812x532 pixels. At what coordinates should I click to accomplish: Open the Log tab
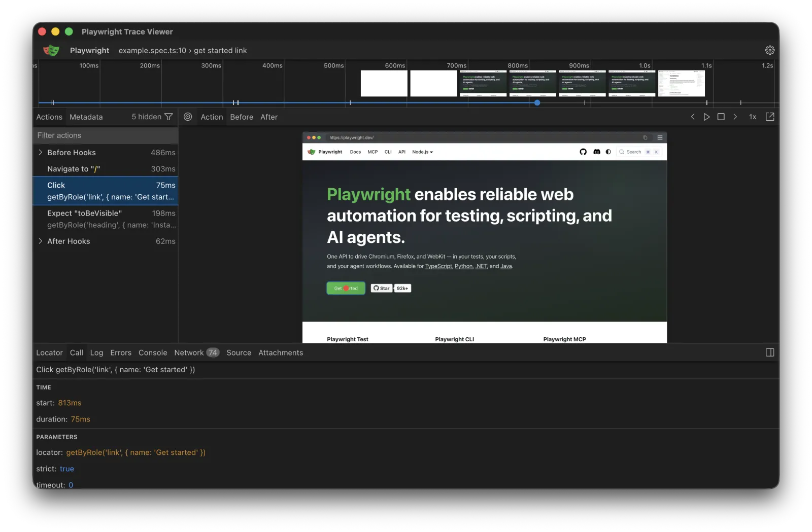tap(96, 352)
